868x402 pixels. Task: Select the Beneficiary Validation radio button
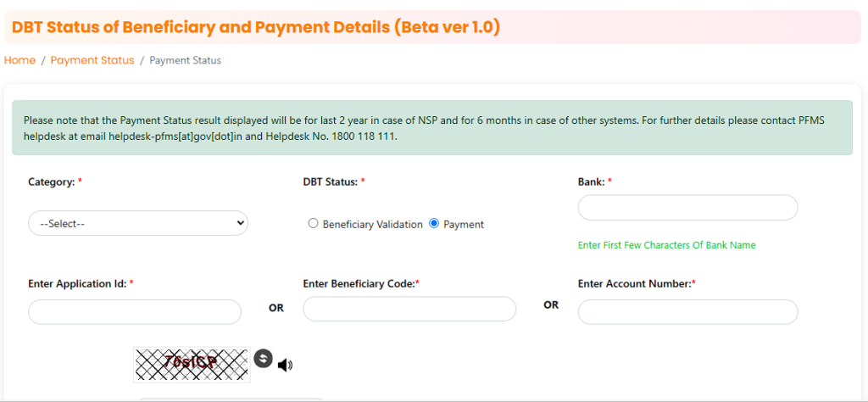pos(314,224)
